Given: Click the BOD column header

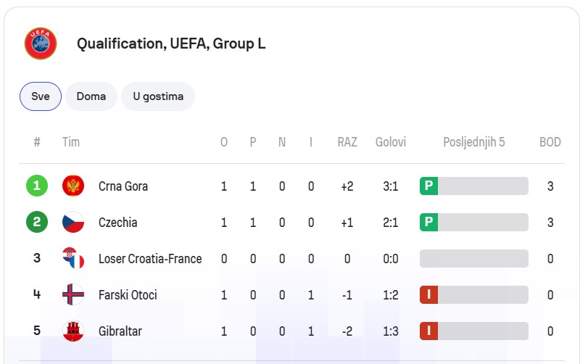Looking at the screenshot, I should pyautogui.click(x=550, y=142).
